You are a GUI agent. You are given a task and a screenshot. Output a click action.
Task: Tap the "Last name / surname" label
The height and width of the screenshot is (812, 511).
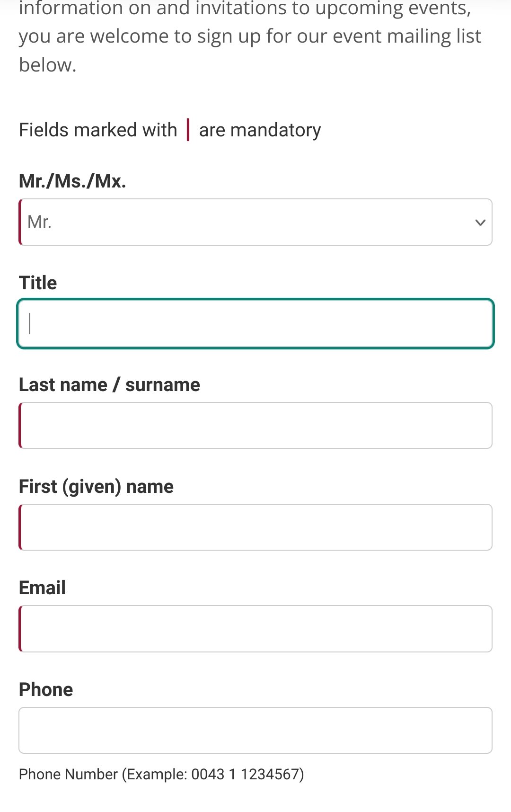coord(109,384)
